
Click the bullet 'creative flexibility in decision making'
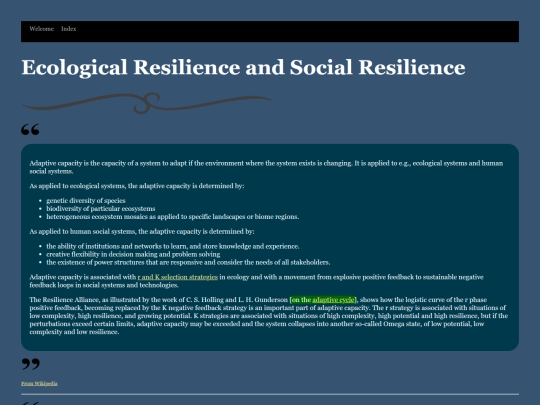pyautogui.click(x=133, y=254)
